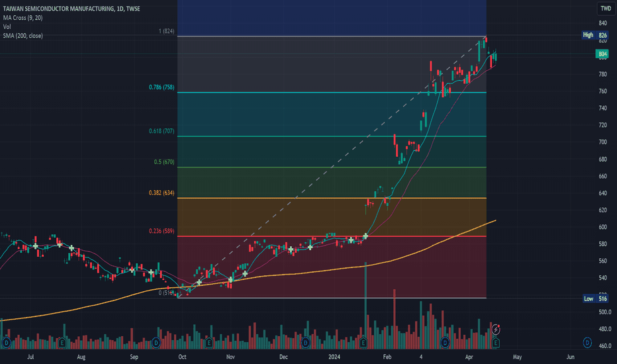Click the Sep label on time axis
The width and height of the screenshot is (617, 364).
134,357
